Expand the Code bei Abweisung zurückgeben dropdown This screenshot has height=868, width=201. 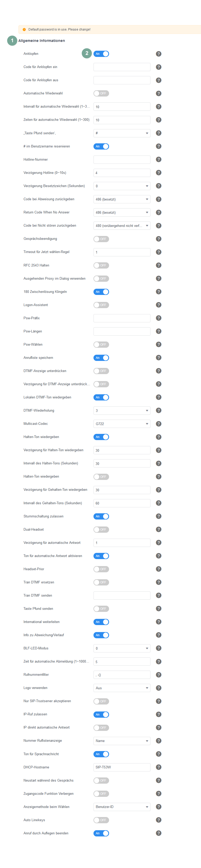pyautogui.click(x=122, y=199)
